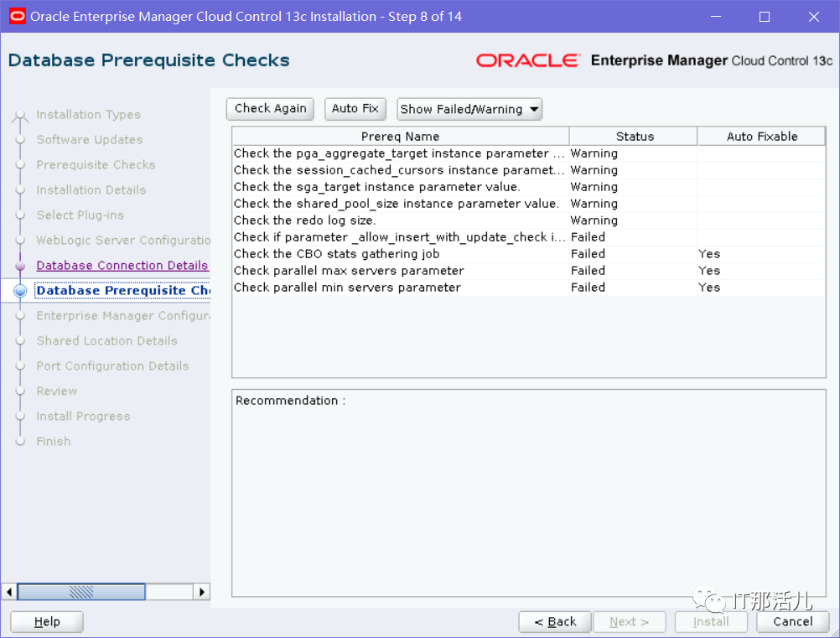Sort by the Auto Fixable column header
840x638 pixels.
[761, 136]
